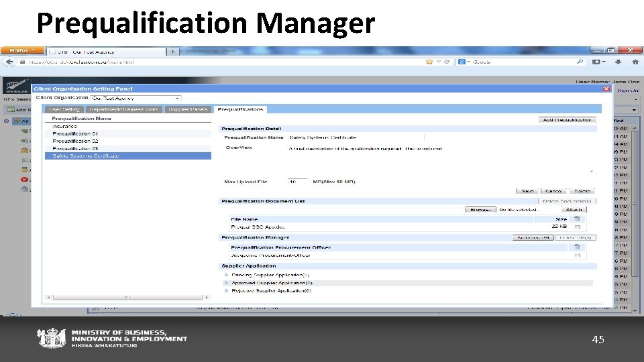Click the Add Preq PM button

[x=533, y=237]
